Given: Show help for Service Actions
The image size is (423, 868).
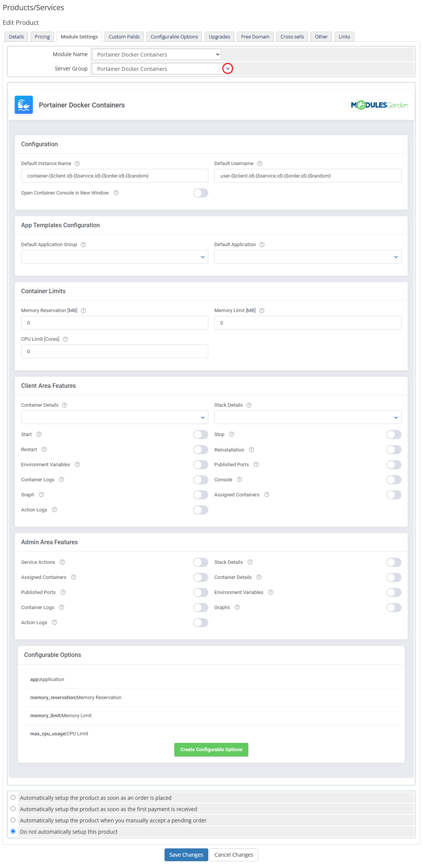Looking at the screenshot, I should point(62,562).
